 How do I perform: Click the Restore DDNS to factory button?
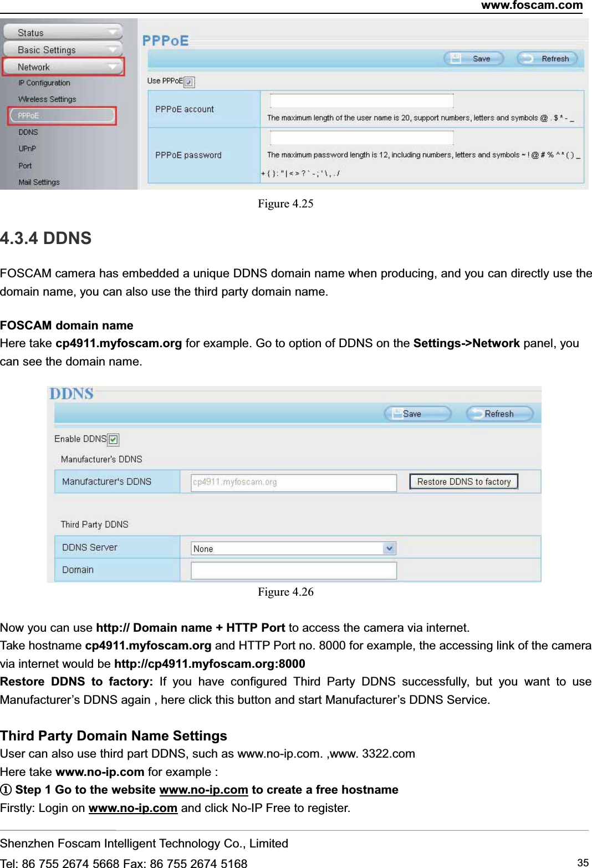pyautogui.click(x=463, y=481)
